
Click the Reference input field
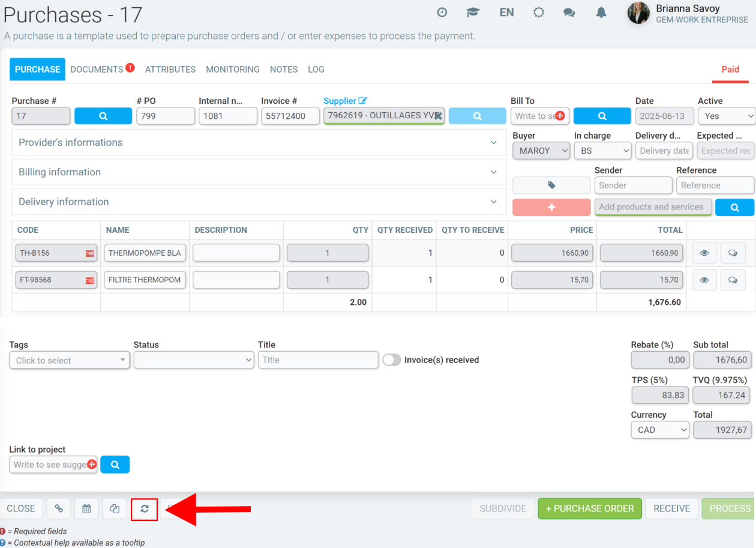click(x=715, y=185)
